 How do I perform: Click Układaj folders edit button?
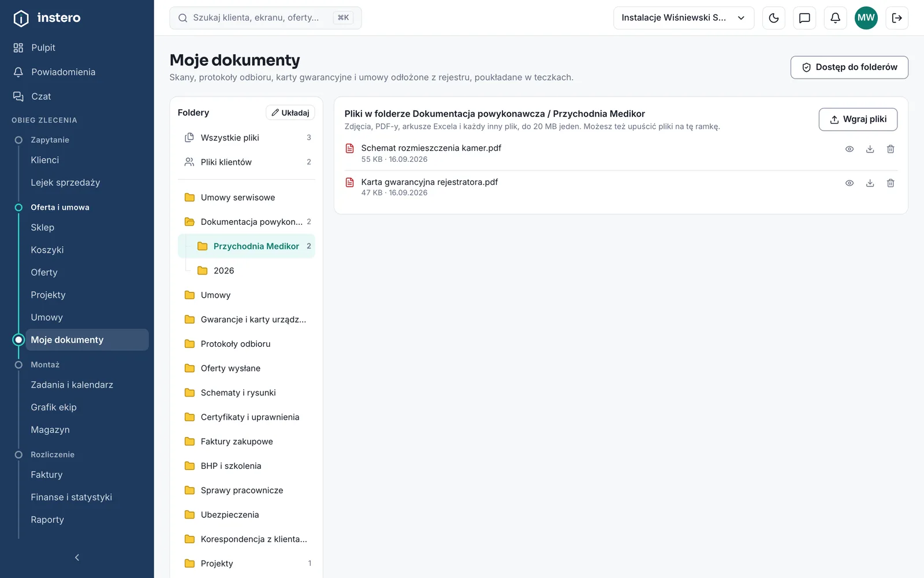[290, 113]
